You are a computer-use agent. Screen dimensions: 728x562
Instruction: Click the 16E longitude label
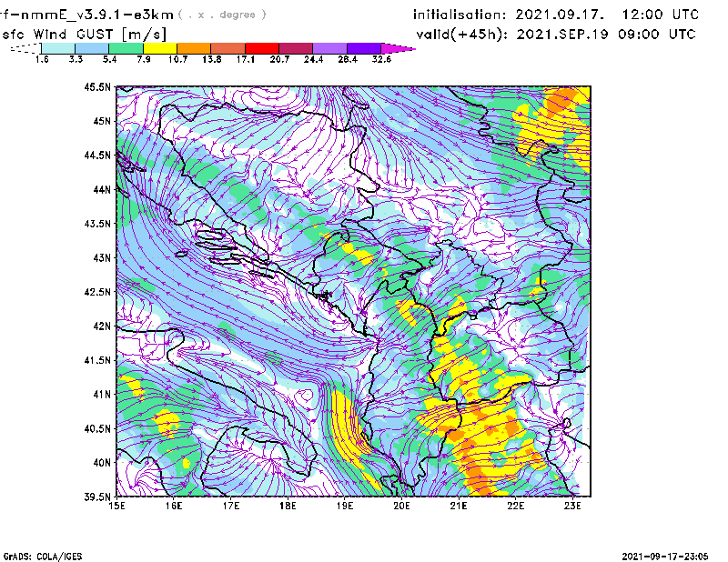174,506
